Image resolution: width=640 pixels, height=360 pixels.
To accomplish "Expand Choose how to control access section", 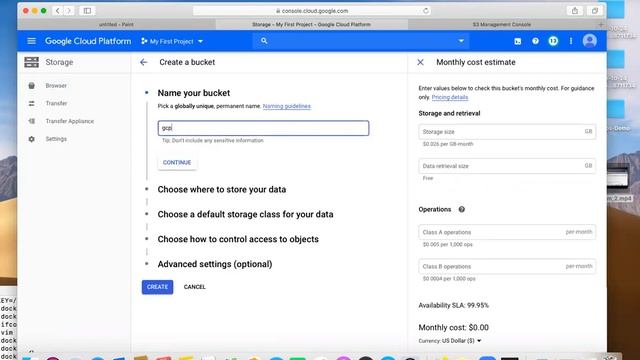I will 238,239.
